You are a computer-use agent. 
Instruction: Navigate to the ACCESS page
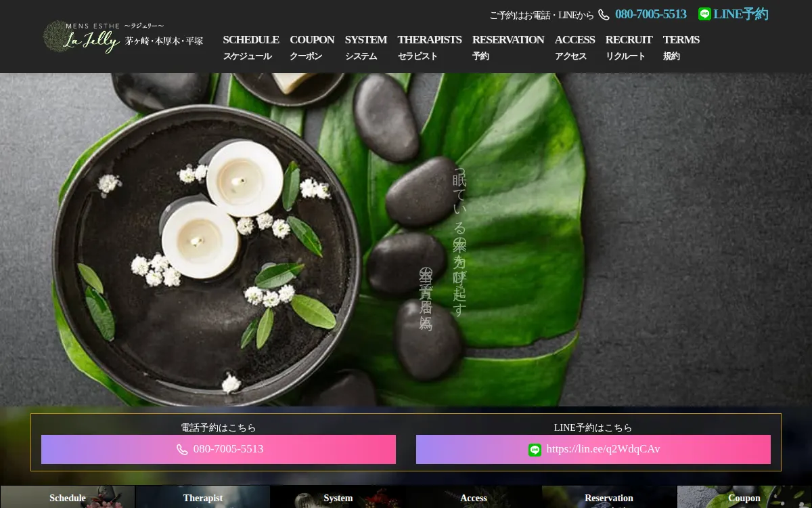(574, 47)
